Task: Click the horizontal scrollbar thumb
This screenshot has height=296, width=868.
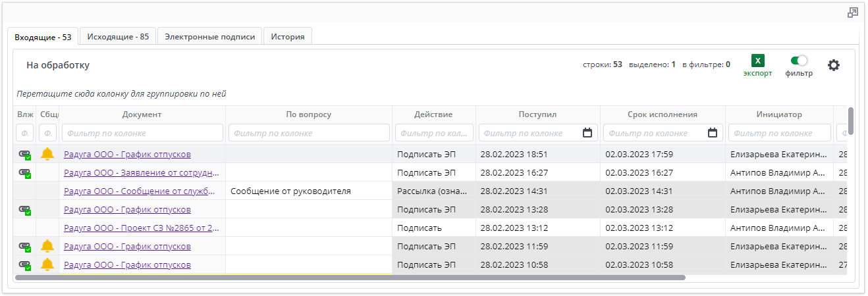Action: tap(350, 278)
